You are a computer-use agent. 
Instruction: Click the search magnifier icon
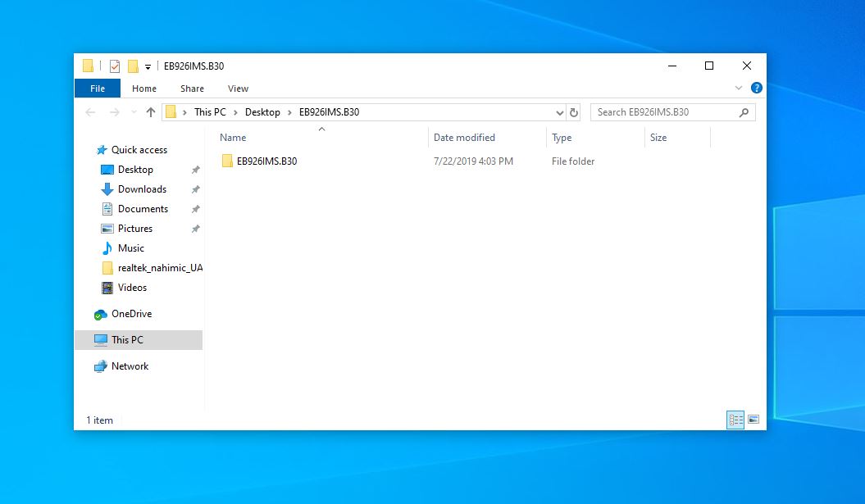pos(744,112)
